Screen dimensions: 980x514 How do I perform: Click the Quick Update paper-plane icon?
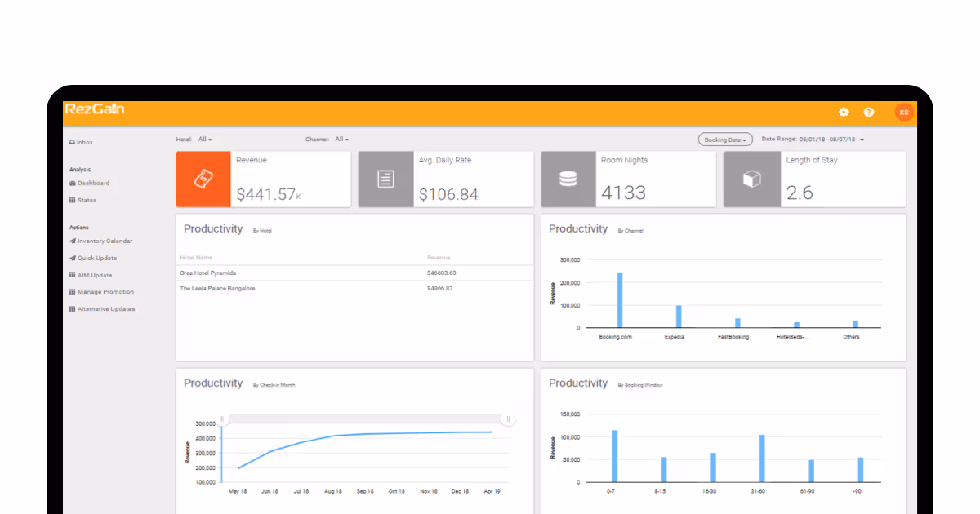73,259
